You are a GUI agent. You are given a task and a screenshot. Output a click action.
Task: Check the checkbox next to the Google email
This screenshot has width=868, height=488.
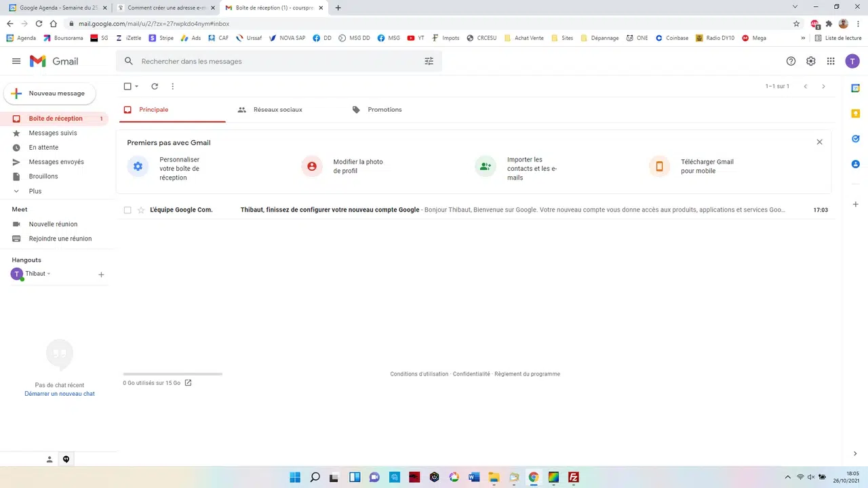tap(127, 209)
